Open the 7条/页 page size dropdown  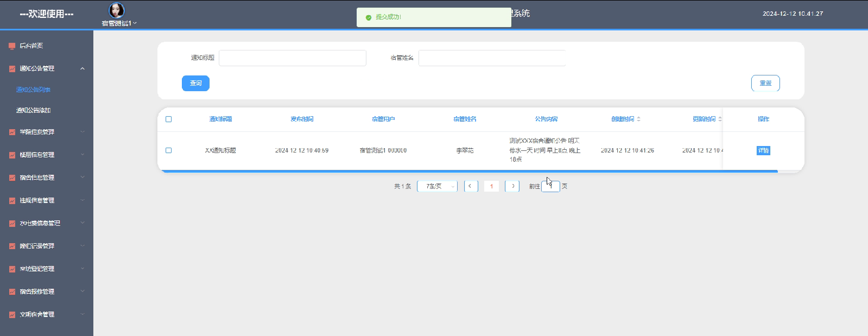[x=438, y=186]
